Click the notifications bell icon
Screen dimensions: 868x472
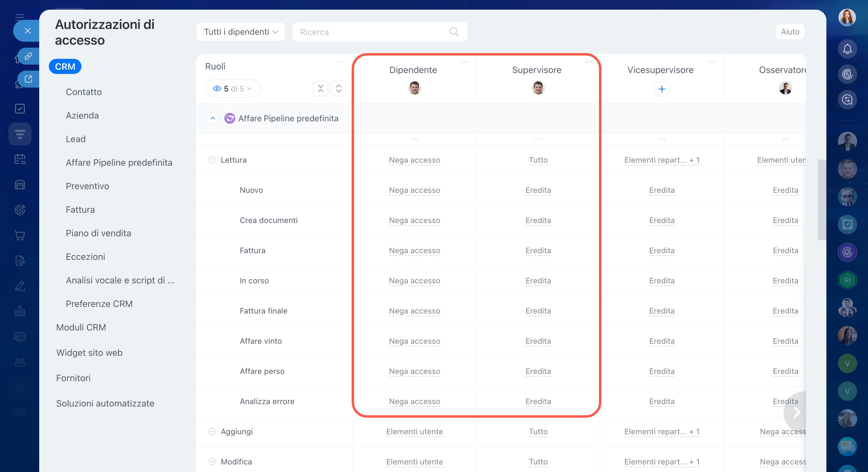(x=847, y=49)
